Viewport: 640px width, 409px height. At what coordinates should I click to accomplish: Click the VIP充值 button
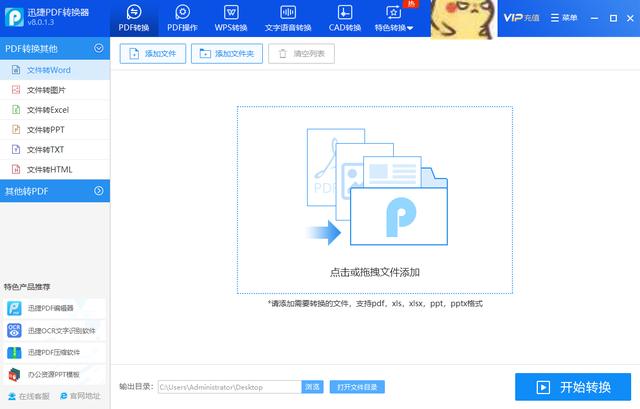[x=521, y=18]
